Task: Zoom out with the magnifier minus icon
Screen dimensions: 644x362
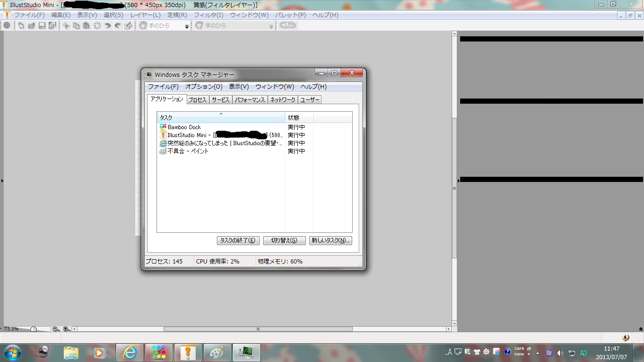Action: pos(56,329)
